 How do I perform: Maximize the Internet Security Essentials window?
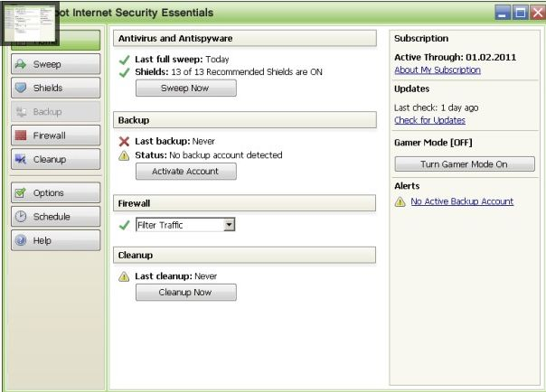(x=520, y=13)
